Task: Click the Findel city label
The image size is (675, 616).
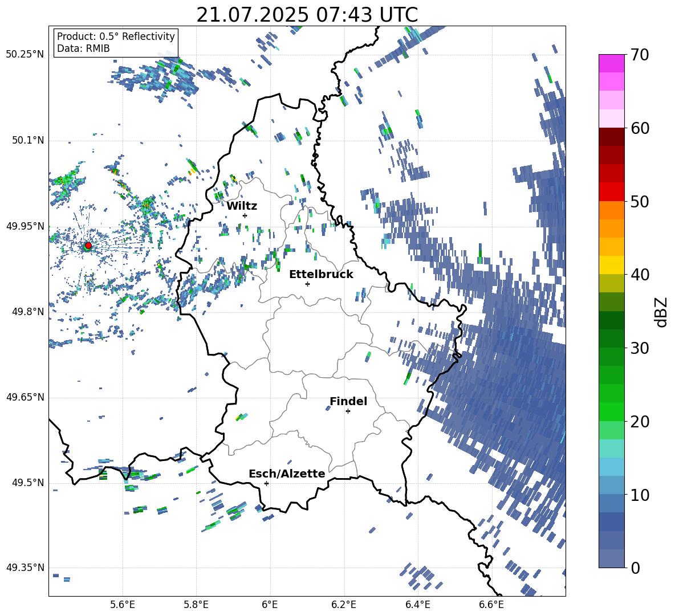Action: [x=348, y=401]
